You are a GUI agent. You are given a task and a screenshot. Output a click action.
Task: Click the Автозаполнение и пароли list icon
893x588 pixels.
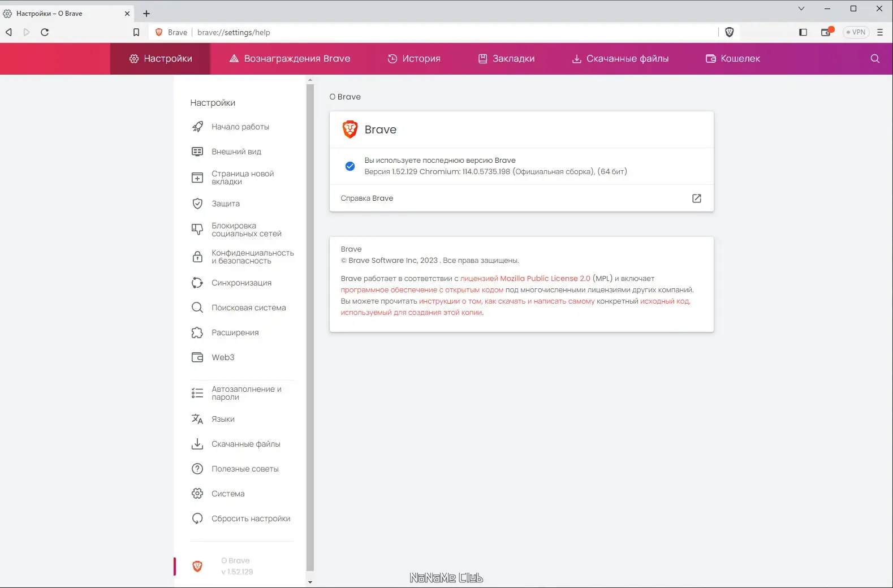pyautogui.click(x=197, y=393)
